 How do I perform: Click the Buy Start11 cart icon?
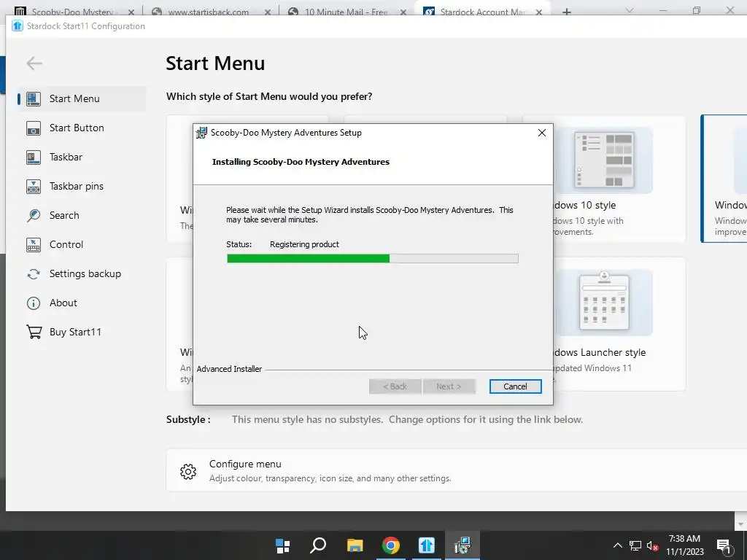coord(34,332)
